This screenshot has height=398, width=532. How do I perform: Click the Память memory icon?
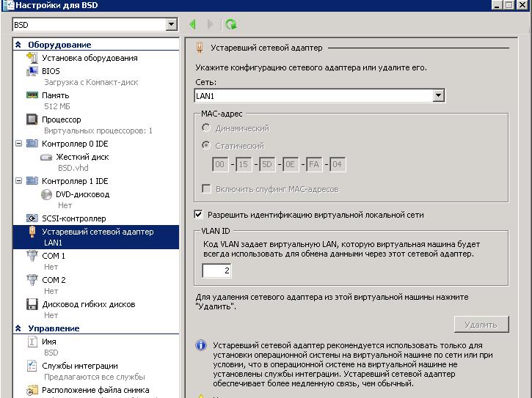(32, 95)
